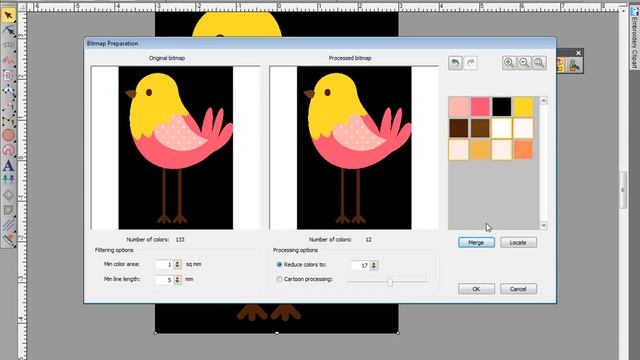Select the light pink color swatch
640x360 pixels.
(x=459, y=107)
